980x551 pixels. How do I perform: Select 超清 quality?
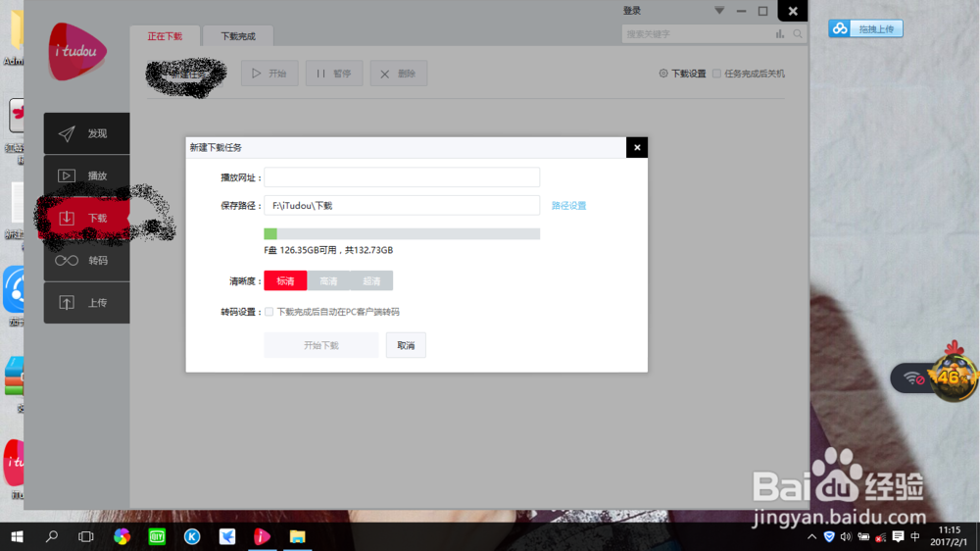371,280
